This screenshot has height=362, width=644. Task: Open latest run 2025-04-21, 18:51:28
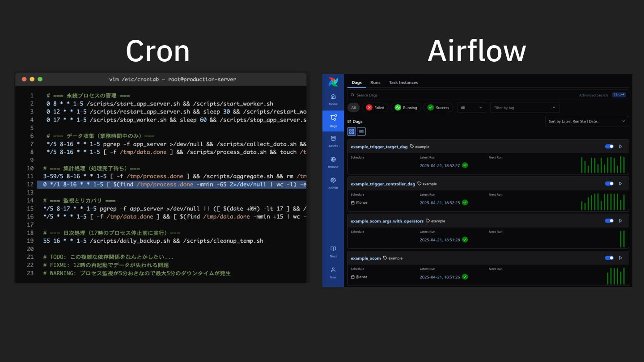[440, 240]
